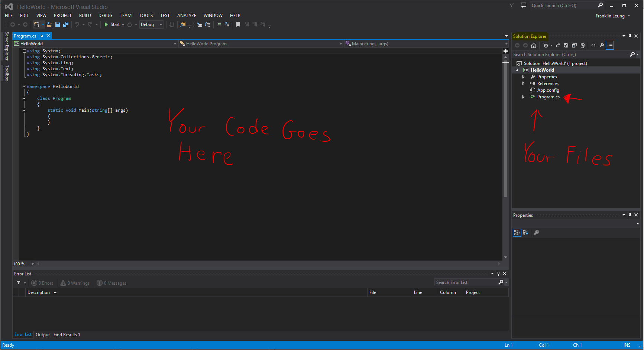Toggle Preview Selected Items in Solution Explorer
This screenshot has width=644, height=350.
click(610, 45)
